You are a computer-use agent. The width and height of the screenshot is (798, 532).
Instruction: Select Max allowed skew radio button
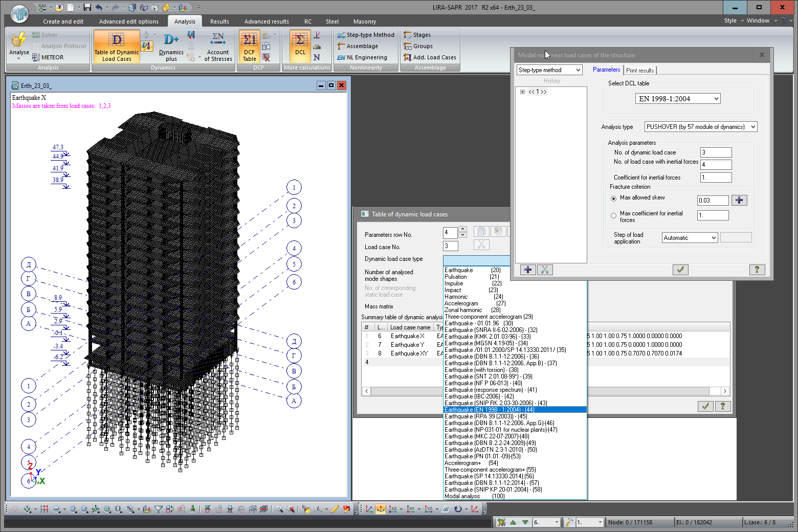(614, 198)
